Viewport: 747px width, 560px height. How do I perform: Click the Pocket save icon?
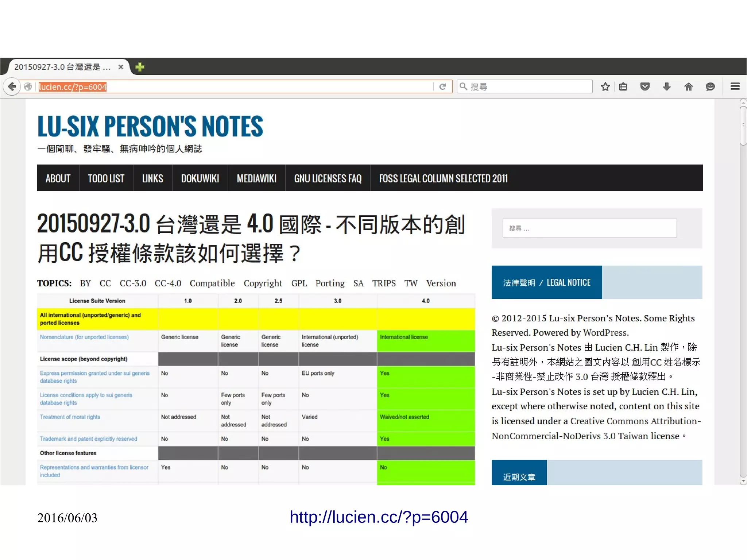(645, 86)
